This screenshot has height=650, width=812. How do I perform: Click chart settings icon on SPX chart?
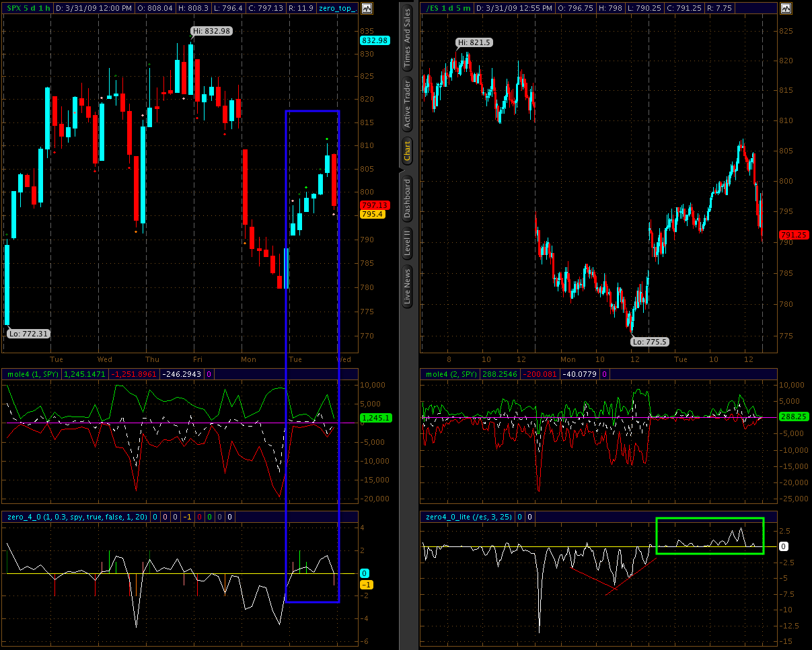tap(367, 9)
